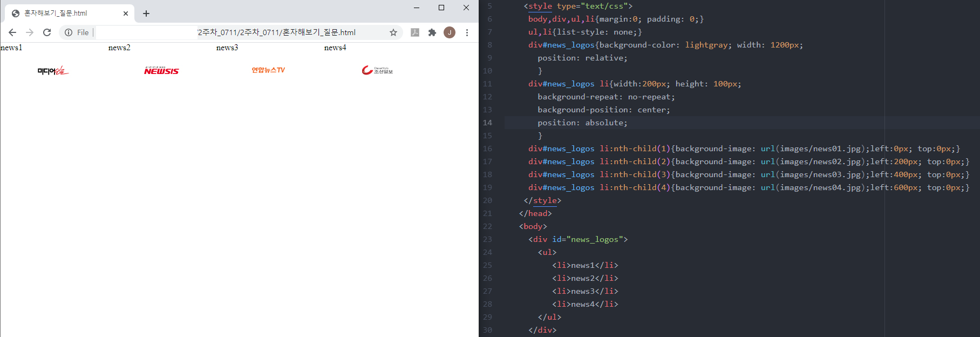Click the div id="news_logos" line
980x337 pixels.
(x=578, y=239)
